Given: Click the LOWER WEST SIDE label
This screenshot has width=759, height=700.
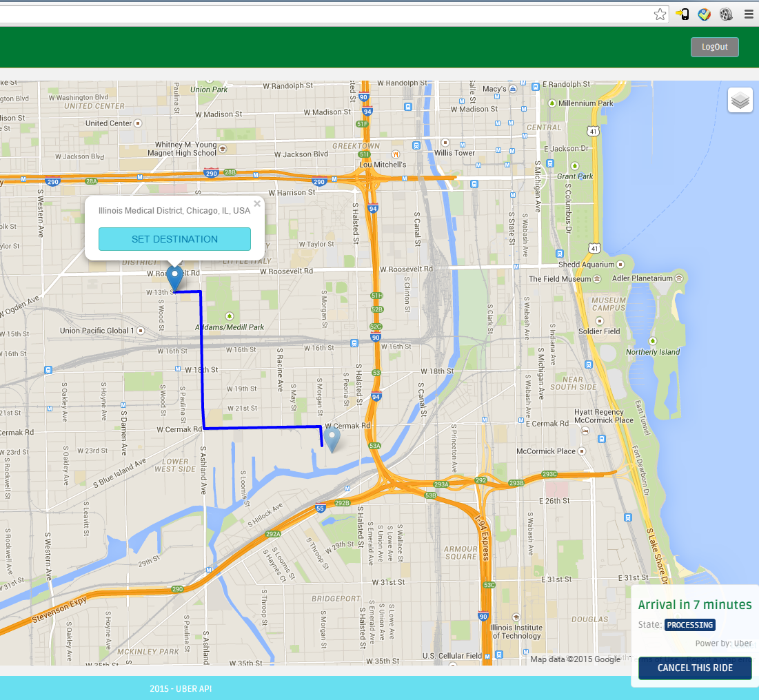Looking at the screenshot, I should [174, 465].
